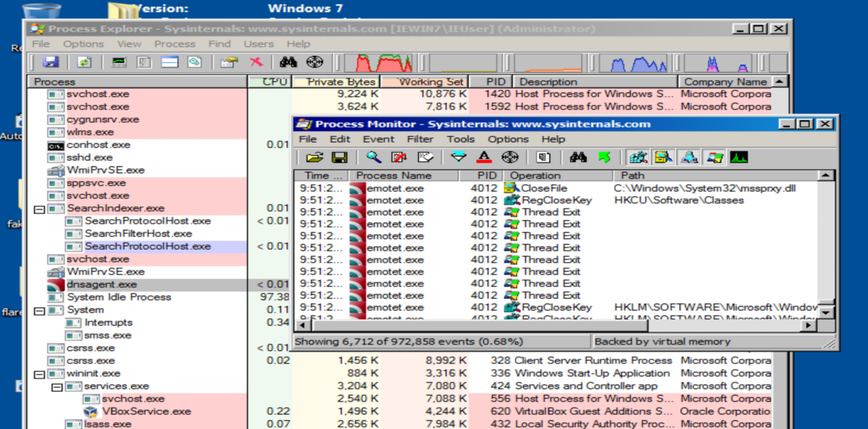Open the Process Tree icon in Process Monitor
Viewport: 868px width, 429px height.
544,157
